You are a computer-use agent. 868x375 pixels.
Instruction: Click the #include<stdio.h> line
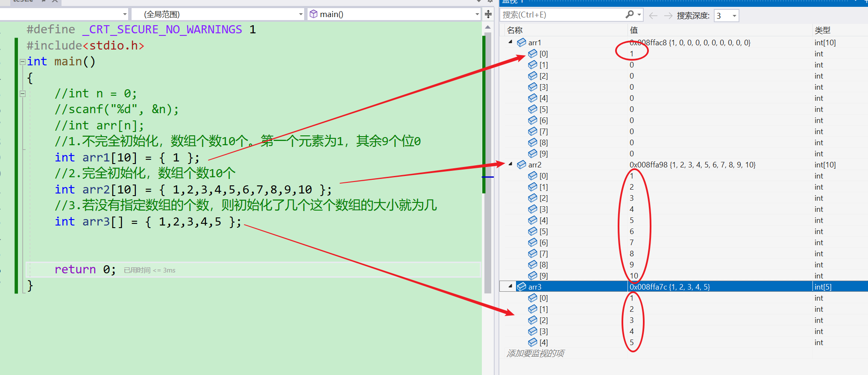point(85,45)
